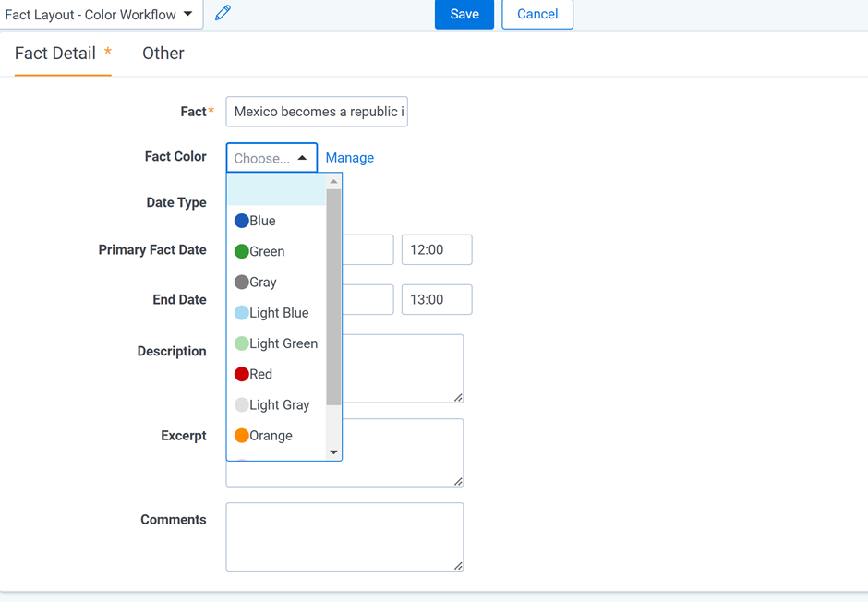Click the pencil edit layout icon
This screenshot has height=602, width=868.
[223, 13]
